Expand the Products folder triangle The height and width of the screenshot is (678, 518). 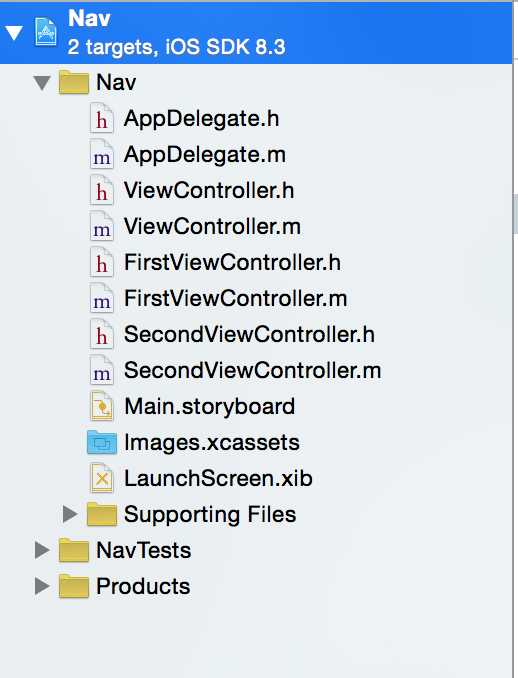(42, 586)
